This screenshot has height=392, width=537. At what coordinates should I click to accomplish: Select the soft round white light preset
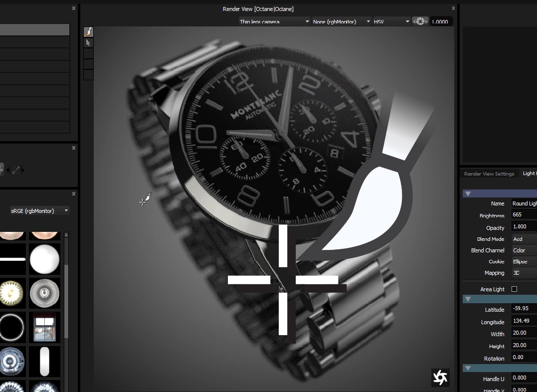[44, 259]
